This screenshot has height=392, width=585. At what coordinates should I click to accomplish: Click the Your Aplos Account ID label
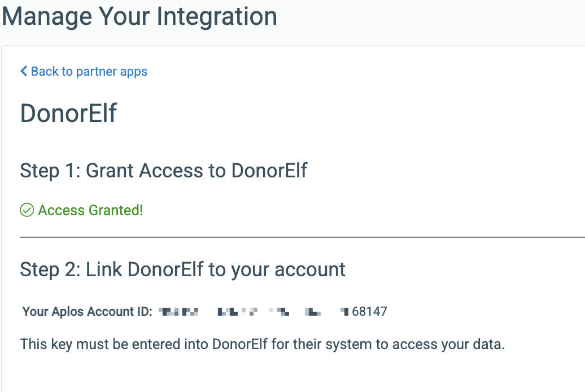(88, 311)
